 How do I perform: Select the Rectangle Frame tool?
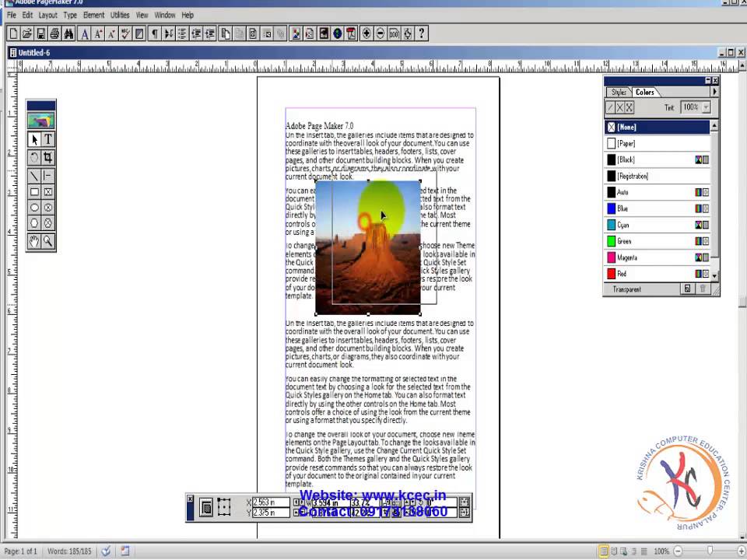click(x=48, y=192)
